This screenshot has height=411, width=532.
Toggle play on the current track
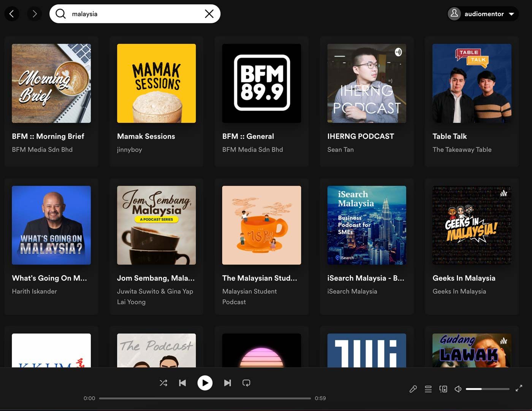tap(205, 383)
